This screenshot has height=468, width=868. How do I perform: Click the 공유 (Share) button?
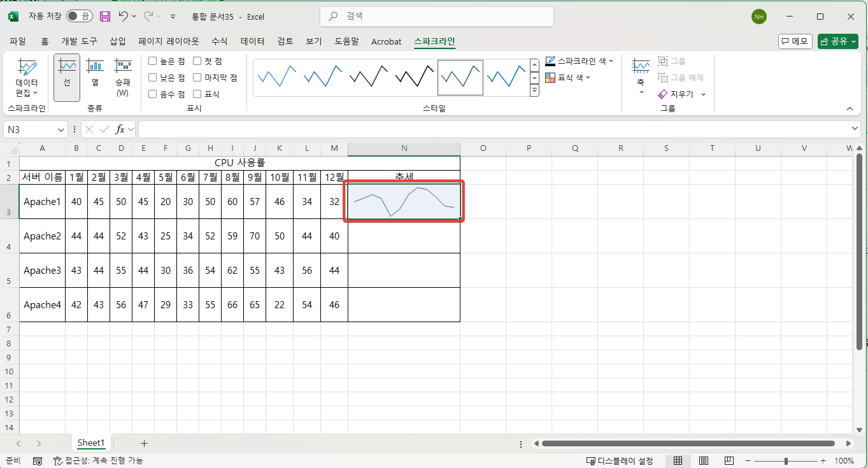tap(837, 41)
